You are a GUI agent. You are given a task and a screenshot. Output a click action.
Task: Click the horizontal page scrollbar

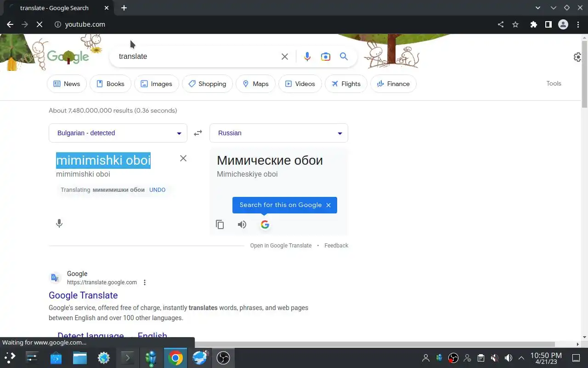(277, 344)
